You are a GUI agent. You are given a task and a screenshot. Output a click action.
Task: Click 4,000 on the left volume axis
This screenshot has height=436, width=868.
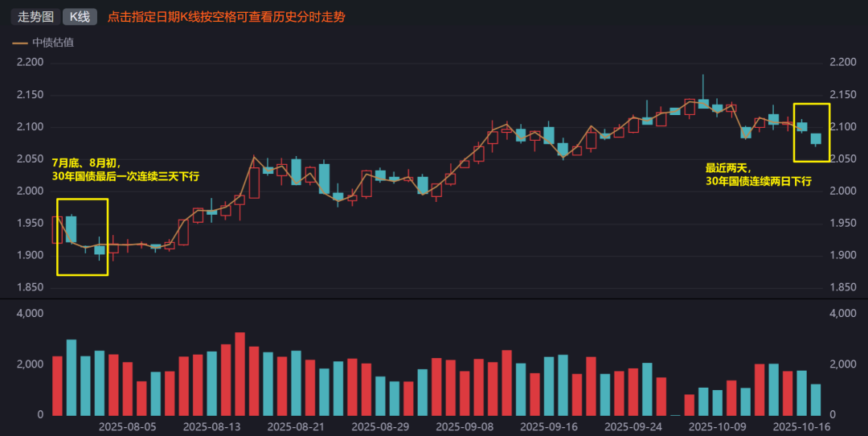click(x=30, y=314)
